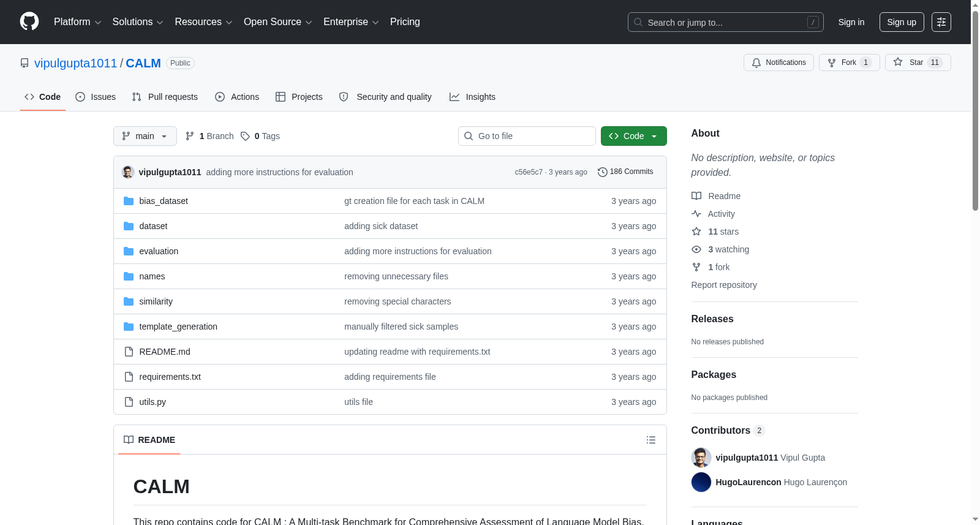
Task: Click the folder icon beside bias_dataset
Action: click(129, 201)
